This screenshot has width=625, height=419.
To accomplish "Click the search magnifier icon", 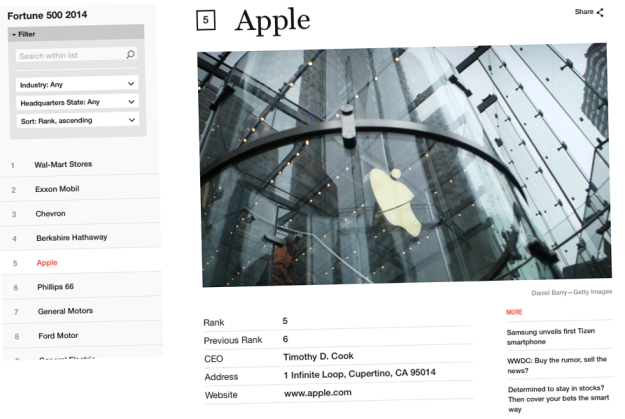I will [x=130, y=54].
